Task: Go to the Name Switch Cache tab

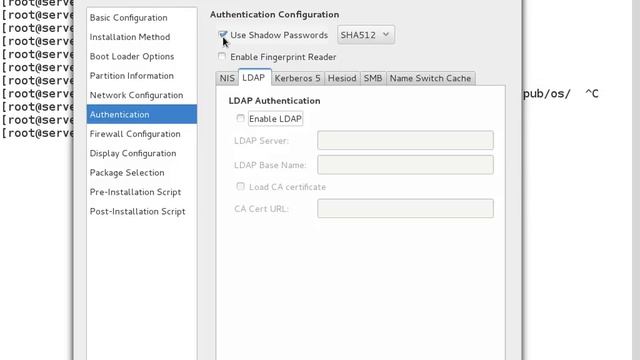Action: pos(431,78)
